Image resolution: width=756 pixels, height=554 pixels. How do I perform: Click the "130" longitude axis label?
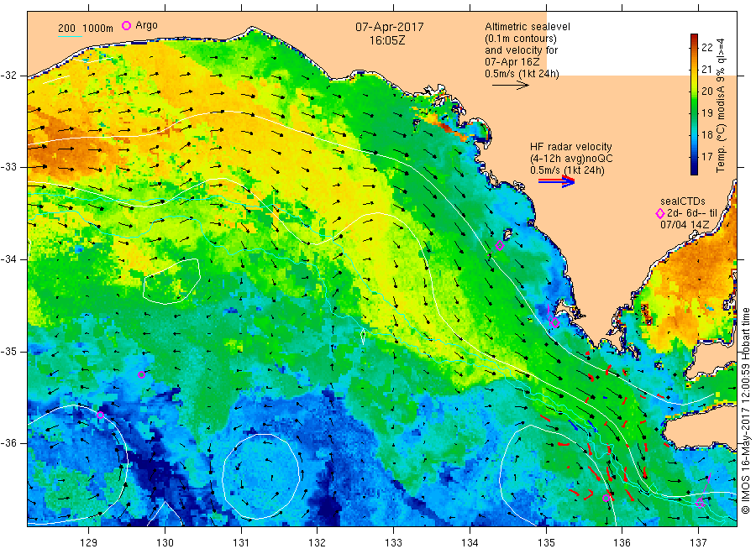[x=165, y=543]
